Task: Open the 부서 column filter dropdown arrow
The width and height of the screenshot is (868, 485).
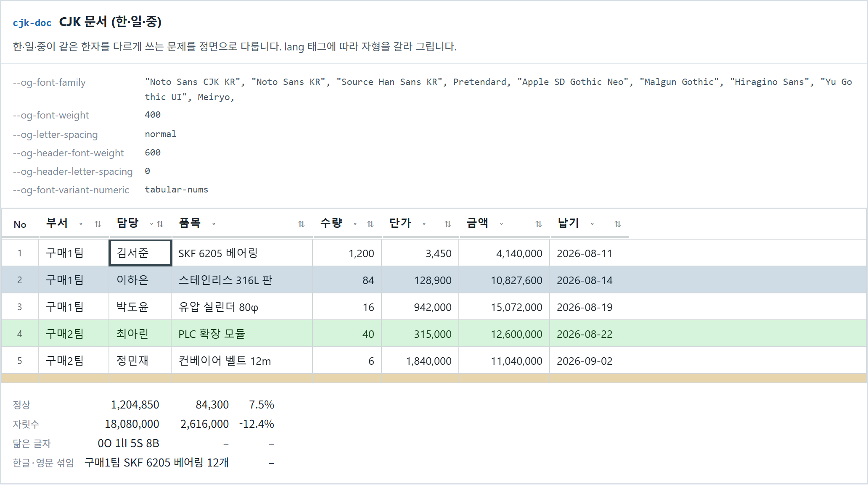Action: 81,224
